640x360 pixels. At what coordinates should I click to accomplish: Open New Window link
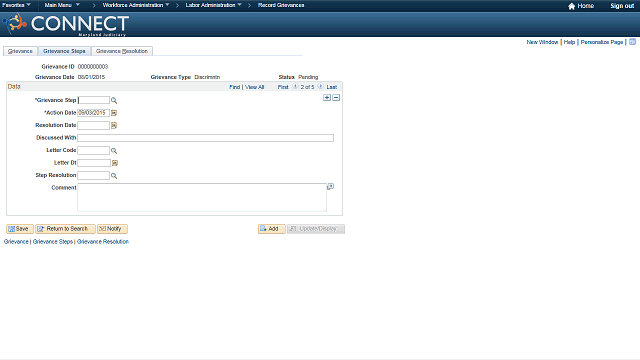pyautogui.click(x=542, y=42)
